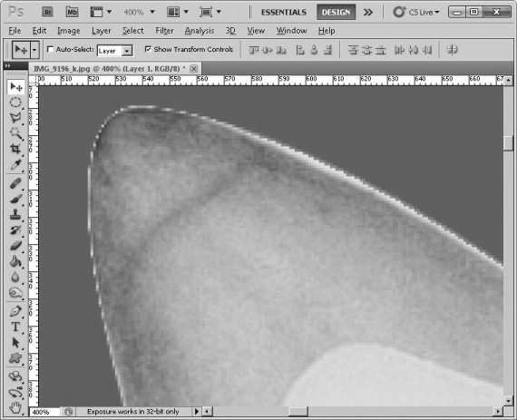517x420 pixels.
Task: Open the Image menu
Action: pos(69,31)
